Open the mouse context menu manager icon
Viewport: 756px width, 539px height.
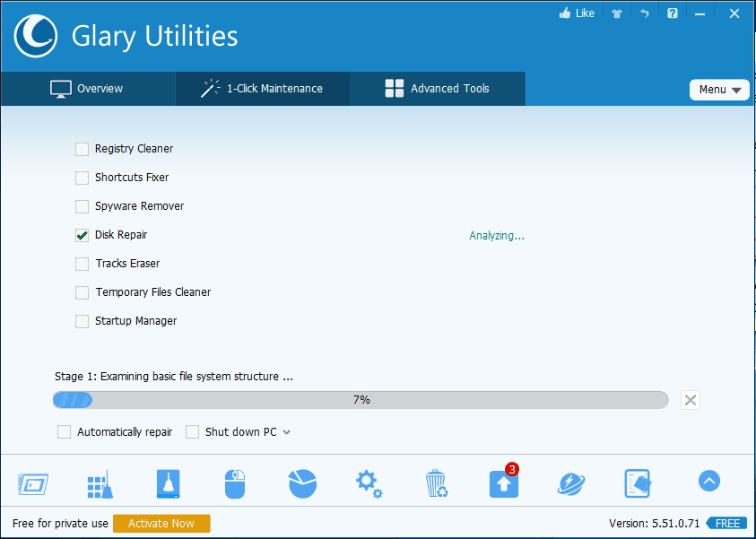[x=235, y=484]
